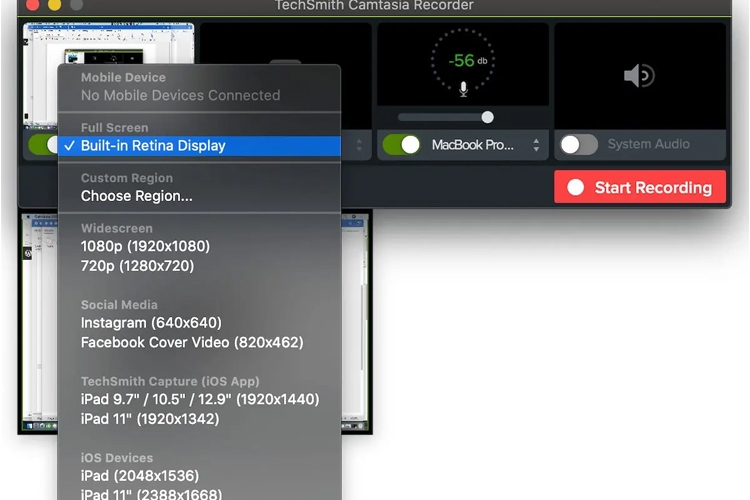Pick iPad (2048x1536) iOS device preset
This screenshot has width=750, height=500.
pyautogui.click(x=199, y=476)
